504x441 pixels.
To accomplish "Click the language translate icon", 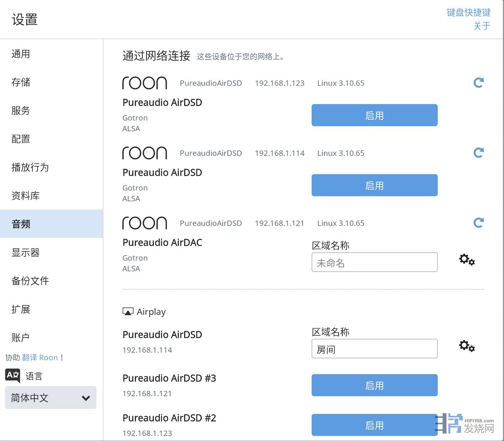I will click(13, 376).
